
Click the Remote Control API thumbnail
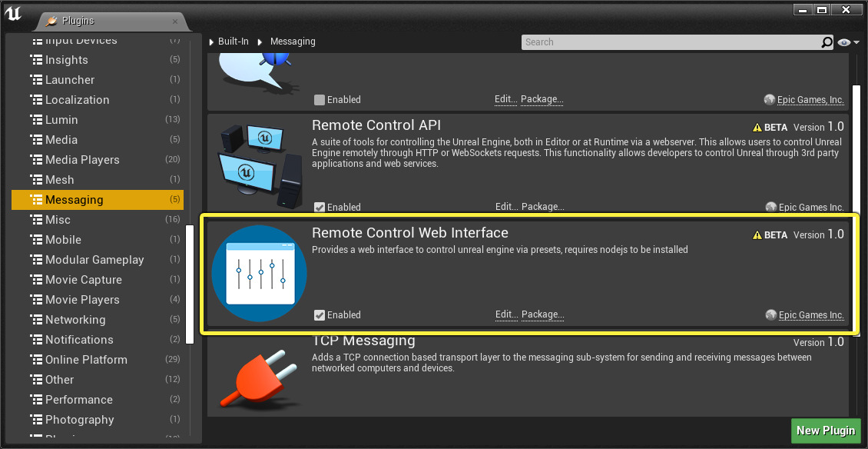pyautogui.click(x=260, y=165)
